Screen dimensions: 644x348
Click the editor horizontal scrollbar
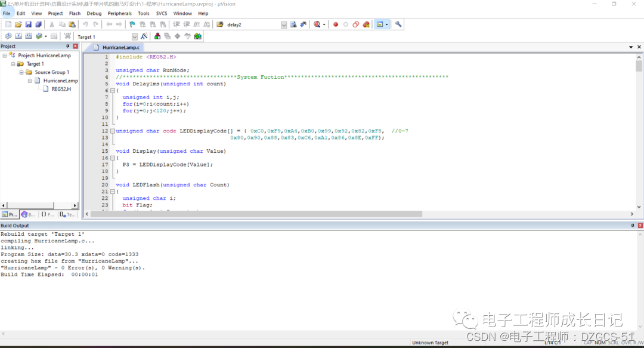pyautogui.click(x=256, y=214)
